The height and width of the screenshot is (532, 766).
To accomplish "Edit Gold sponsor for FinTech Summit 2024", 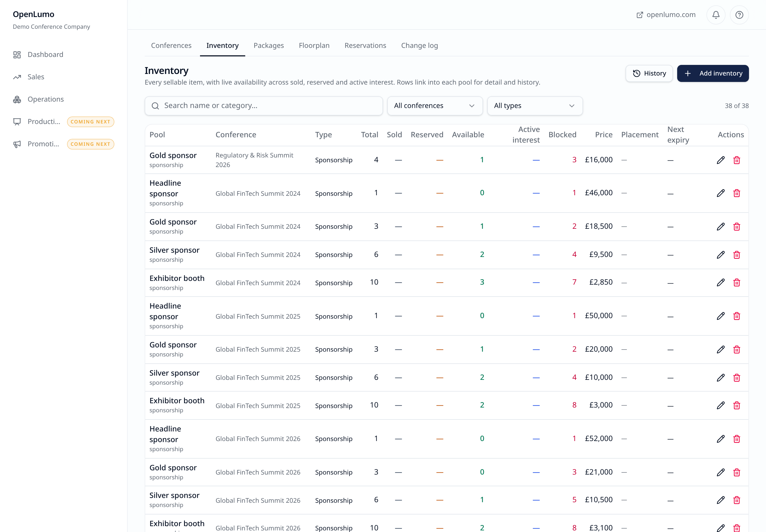I will point(721,227).
